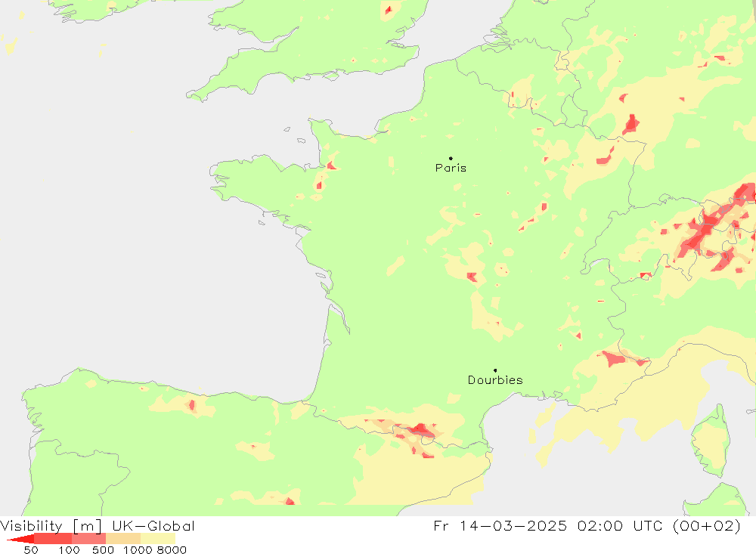This screenshot has width=756, height=554.
Task: Click the 'Visibility [m] UK-Global' title
Action: point(98,526)
